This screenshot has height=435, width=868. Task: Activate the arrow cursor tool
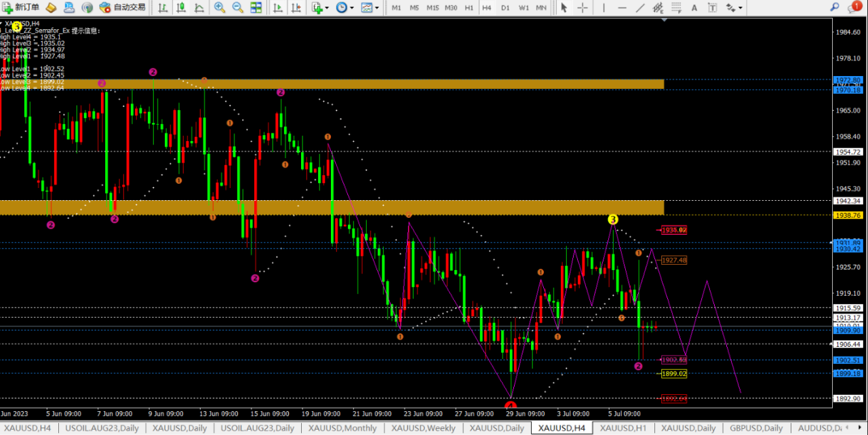(564, 7)
